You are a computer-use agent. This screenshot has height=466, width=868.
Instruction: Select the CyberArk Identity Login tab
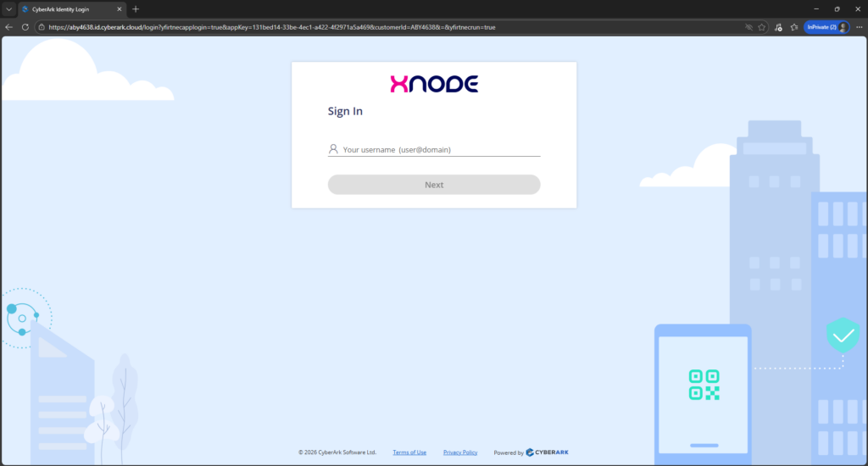[x=68, y=8]
